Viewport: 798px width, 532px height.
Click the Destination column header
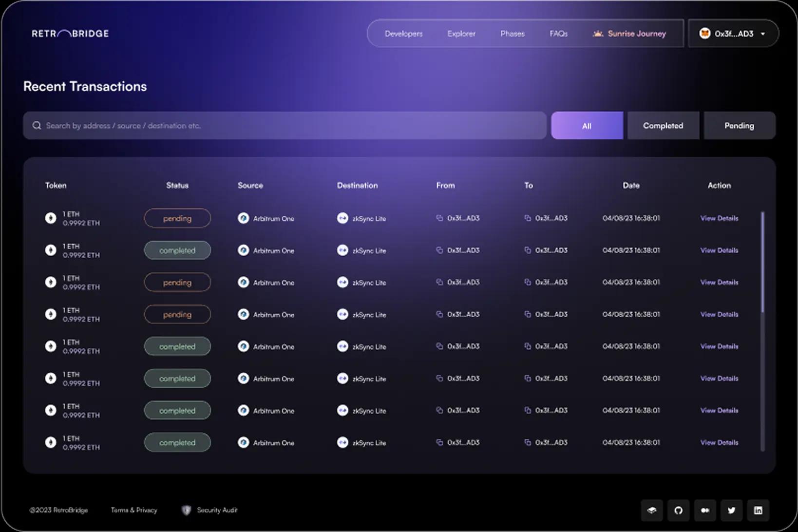pyautogui.click(x=357, y=185)
